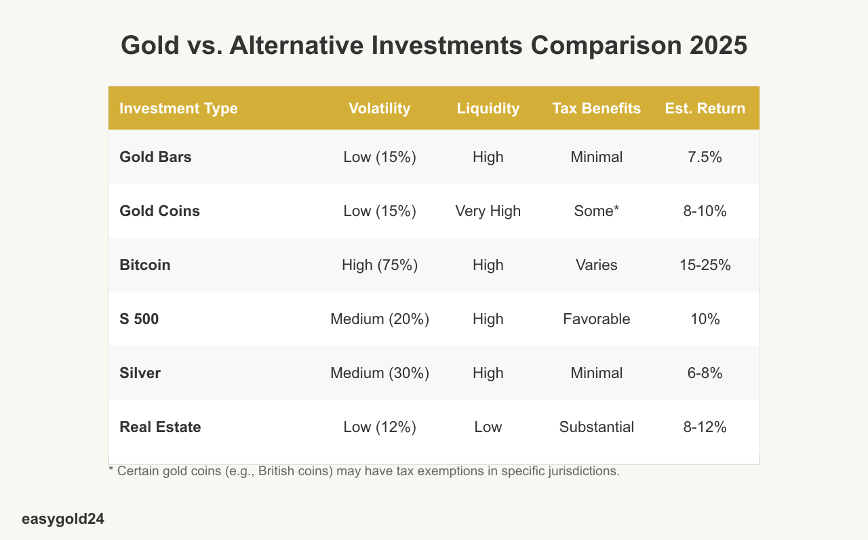
Task: Select Real Estate's Substantial tax benefits cell
Action: [596, 427]
